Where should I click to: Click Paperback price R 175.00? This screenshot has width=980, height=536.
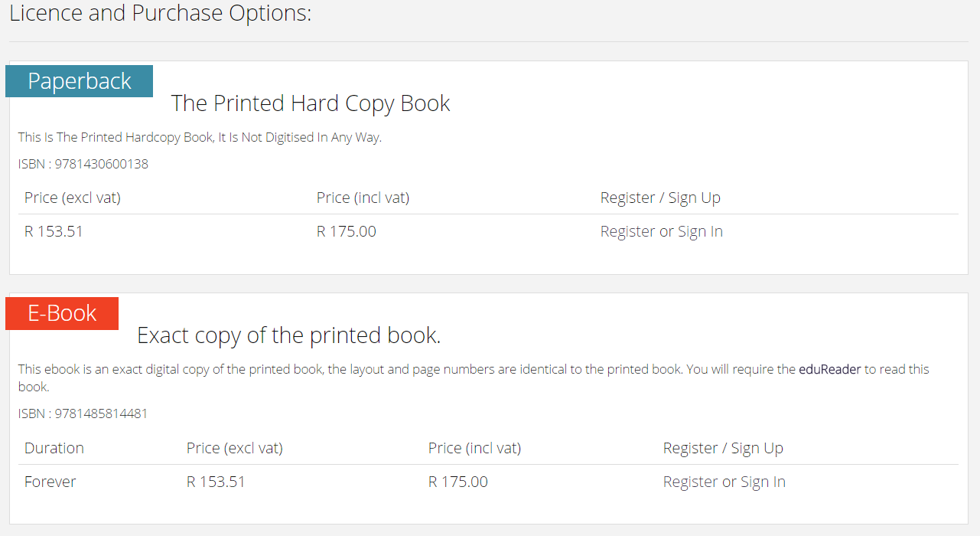(347, 231)
